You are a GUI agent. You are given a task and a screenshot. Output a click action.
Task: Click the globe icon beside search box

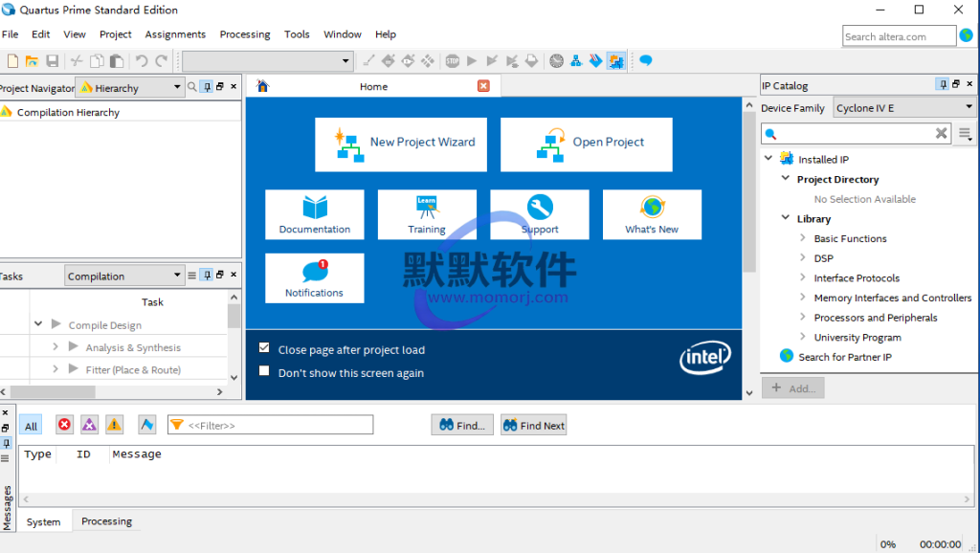pyautogui.click(x=967, y=35)
